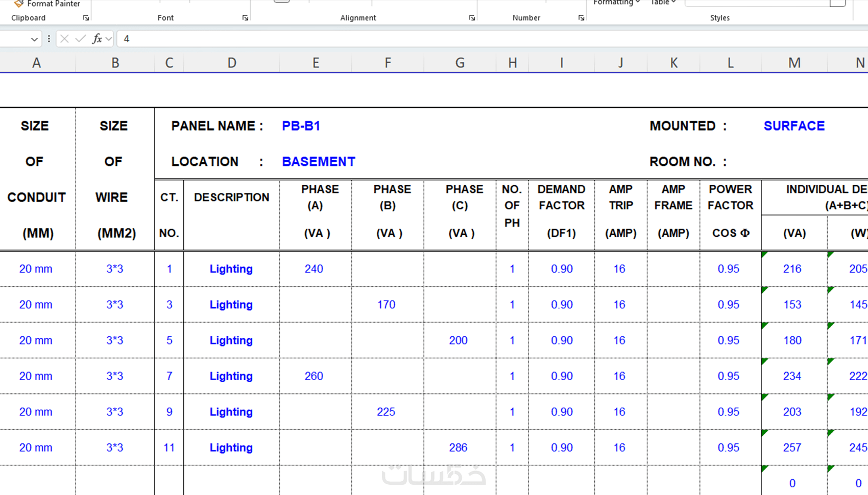Click the 3*3 wire size in circuit 5 row
This screenshot has width=868, height=495.
coord(115,340)
